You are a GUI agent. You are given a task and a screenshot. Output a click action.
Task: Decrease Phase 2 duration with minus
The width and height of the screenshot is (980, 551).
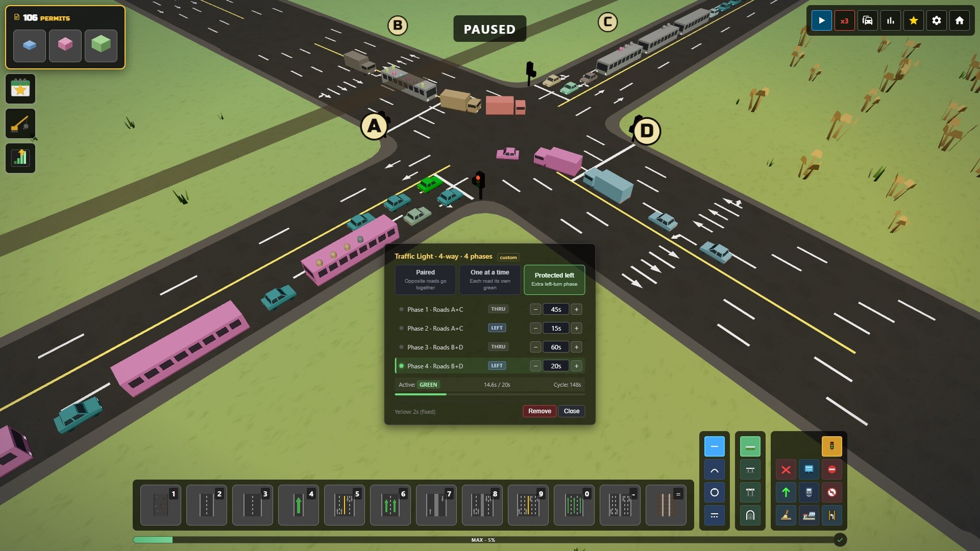point(535,329)
